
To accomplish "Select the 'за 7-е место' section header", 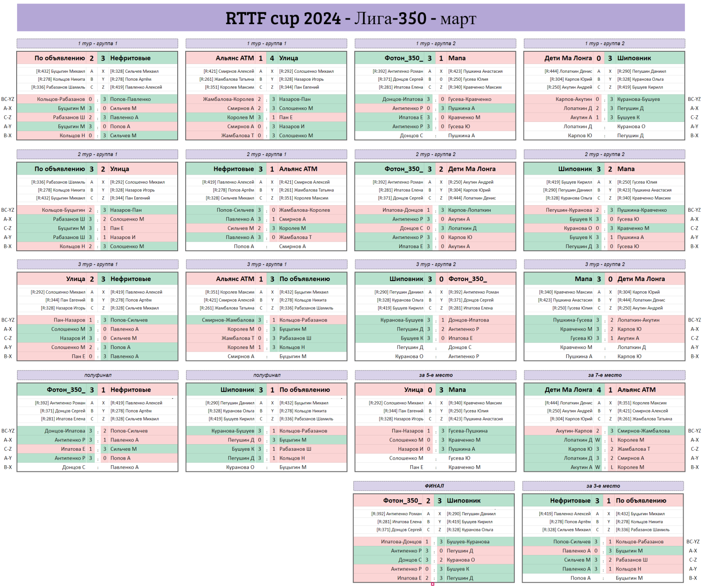I will [x=605, y=375].
